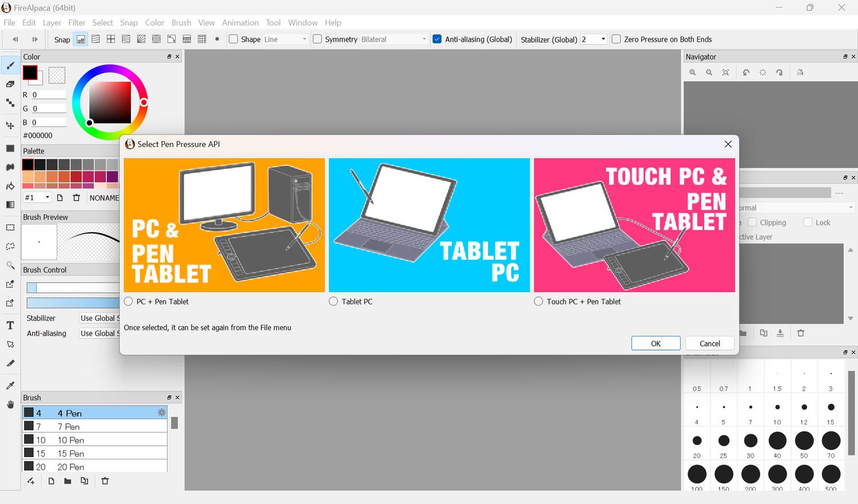Zoom out in the Navigator panel

[709, 73]
